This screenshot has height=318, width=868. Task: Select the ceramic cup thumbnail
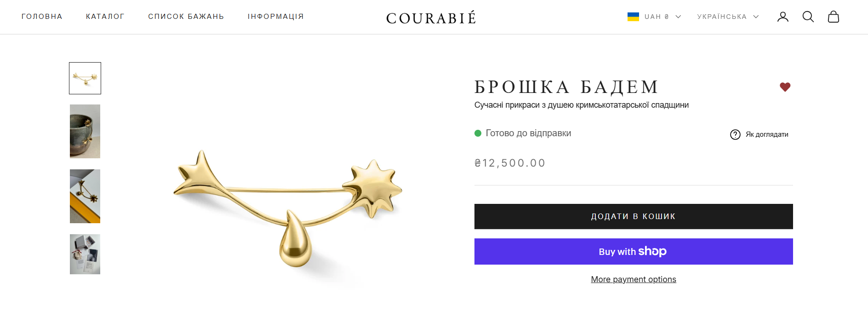pyautogui.click(x=85, y=131)
